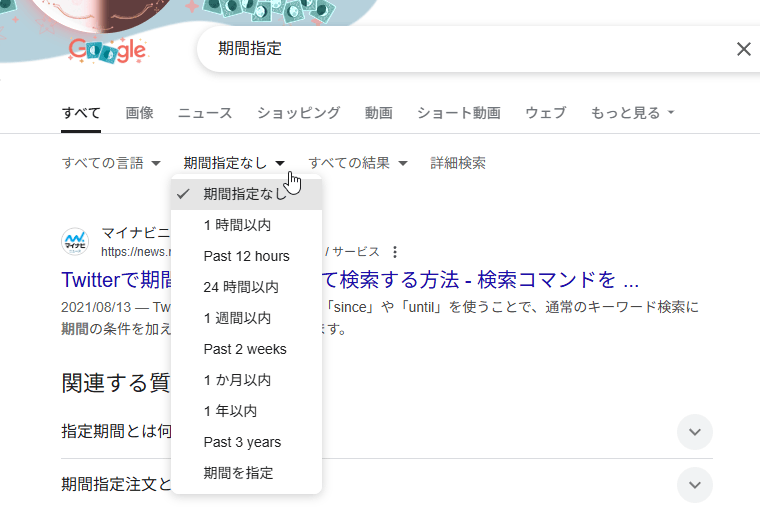Click the 期間指定注文 question text
760x510 pixels.
(x=116, y=484)
